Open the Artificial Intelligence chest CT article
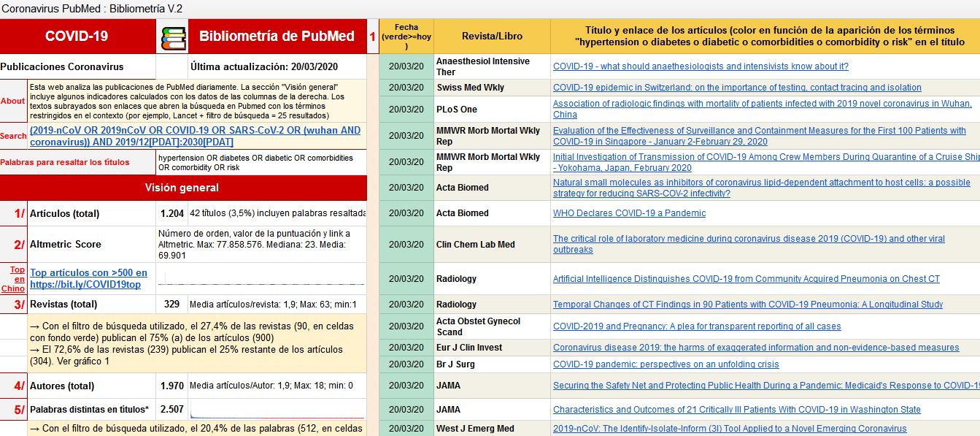Screen dimensions: 980x436 (x=746, y=279)
